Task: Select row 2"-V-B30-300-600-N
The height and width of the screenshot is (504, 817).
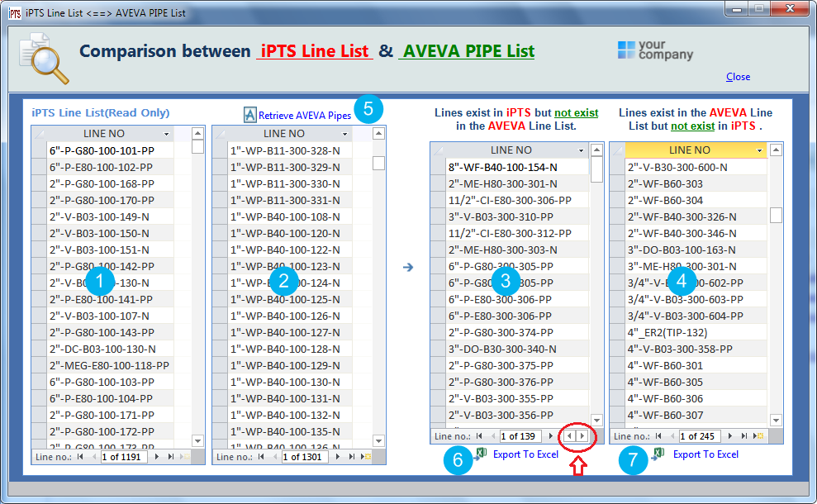Action: point(696,167)
